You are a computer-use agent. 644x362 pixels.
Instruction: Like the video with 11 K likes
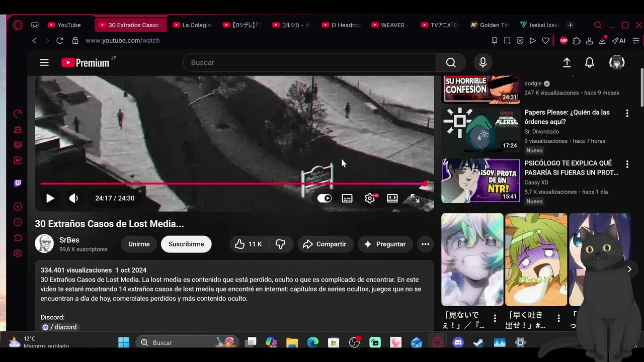click(249, 244)
